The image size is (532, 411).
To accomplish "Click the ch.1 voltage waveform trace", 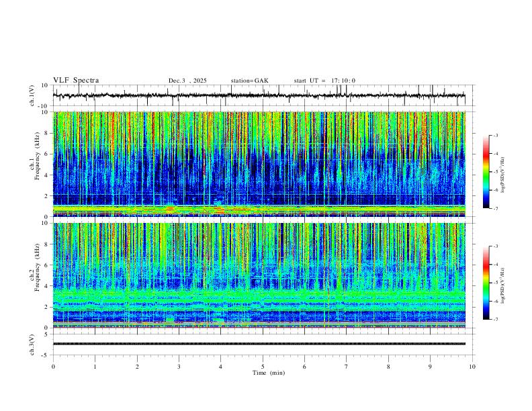I will tap(259, 95).
